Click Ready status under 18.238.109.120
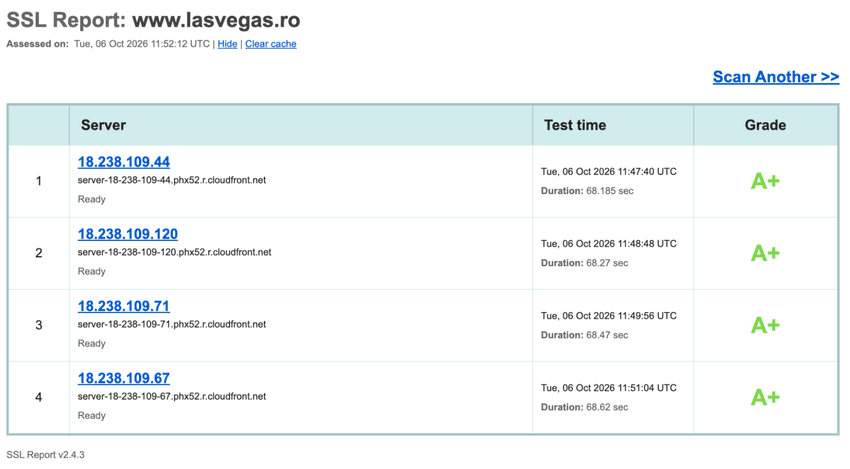850x469 pixels. pos(92,272)
